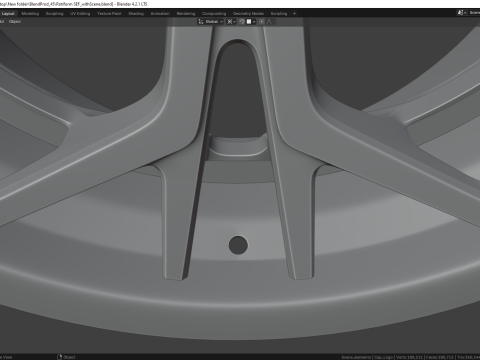Click the scene browse icon at top right
This screenshot has width=480, height=360.
click(x=462, y=13)
